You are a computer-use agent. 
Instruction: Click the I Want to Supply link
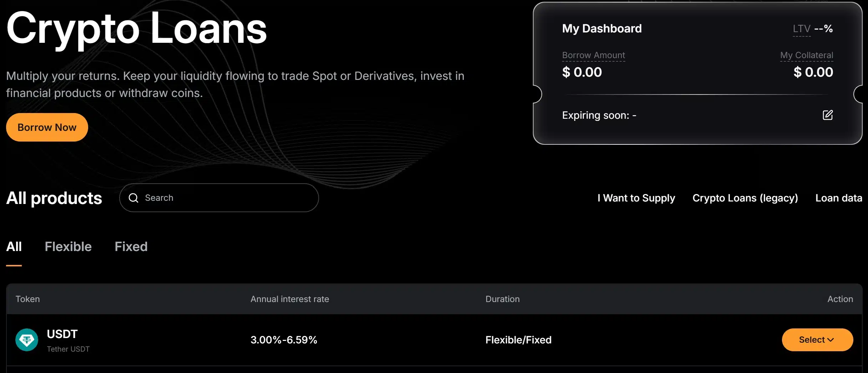[x=636, y=198]
